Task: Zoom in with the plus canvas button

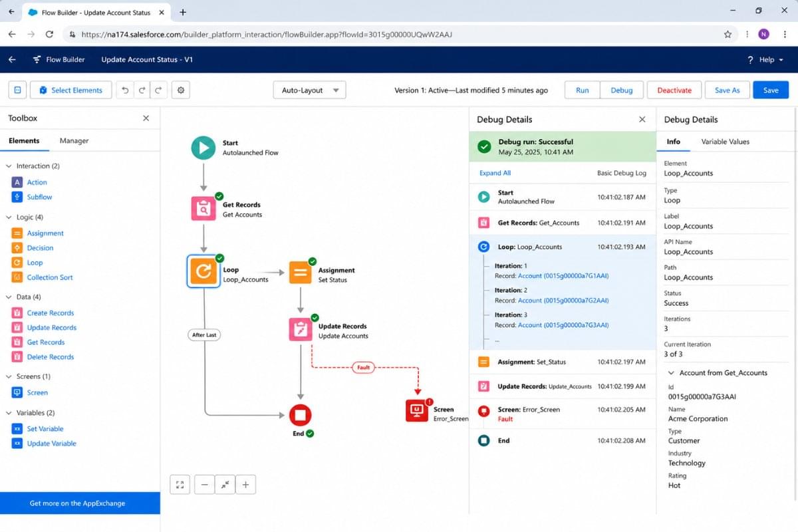Action: (x=245, y=485)
